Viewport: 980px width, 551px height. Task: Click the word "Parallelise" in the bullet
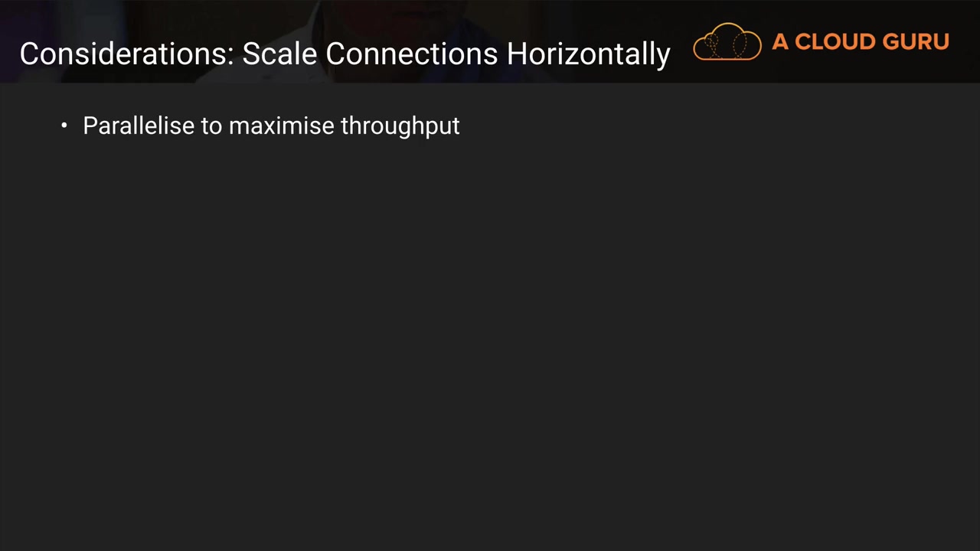coord(139,126)
